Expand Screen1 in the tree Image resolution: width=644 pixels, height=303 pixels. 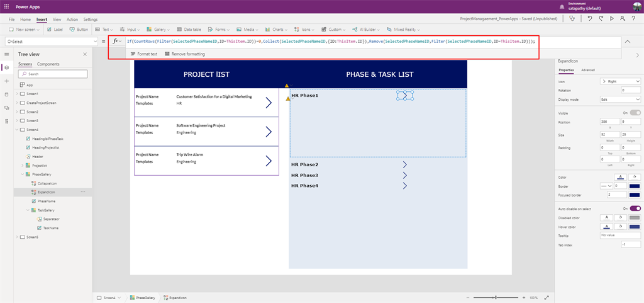pyautogui.click(x=17, y=94)
